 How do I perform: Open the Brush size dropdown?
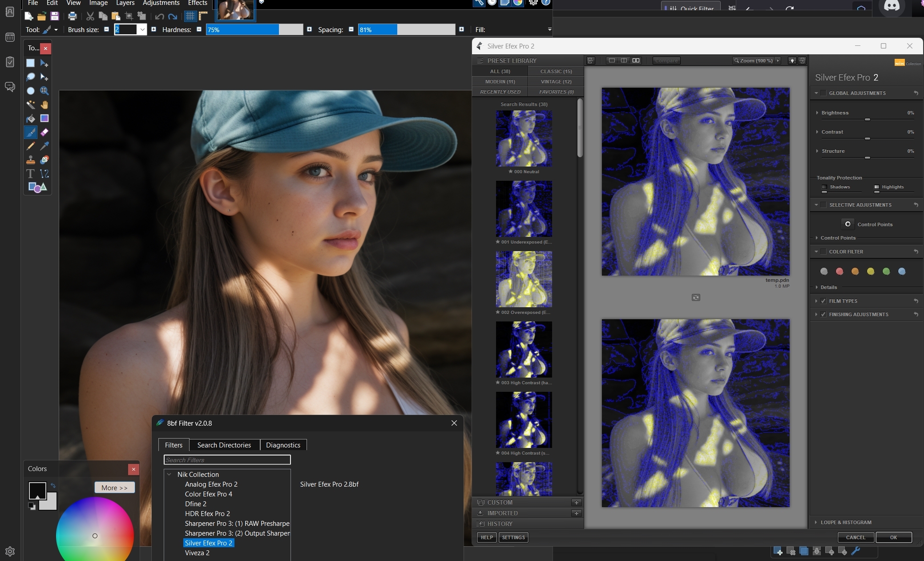click(x=142, y=30)
